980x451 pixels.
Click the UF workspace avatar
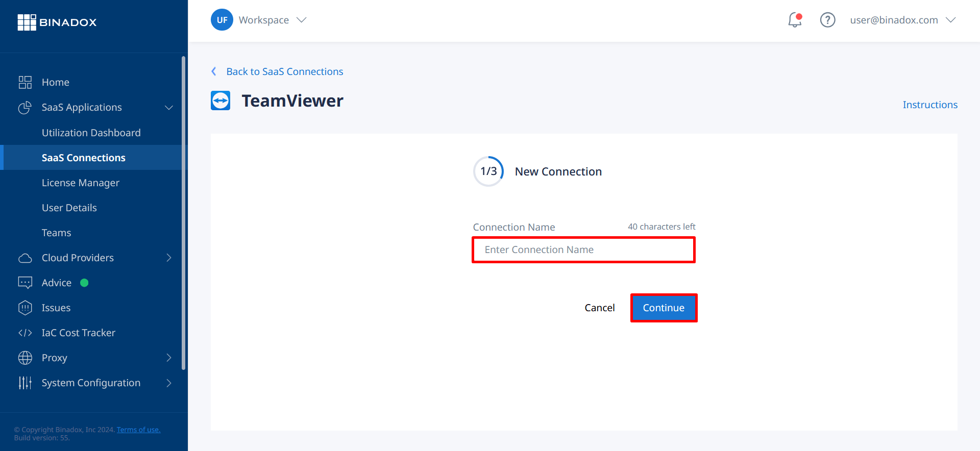click(222, 20)
